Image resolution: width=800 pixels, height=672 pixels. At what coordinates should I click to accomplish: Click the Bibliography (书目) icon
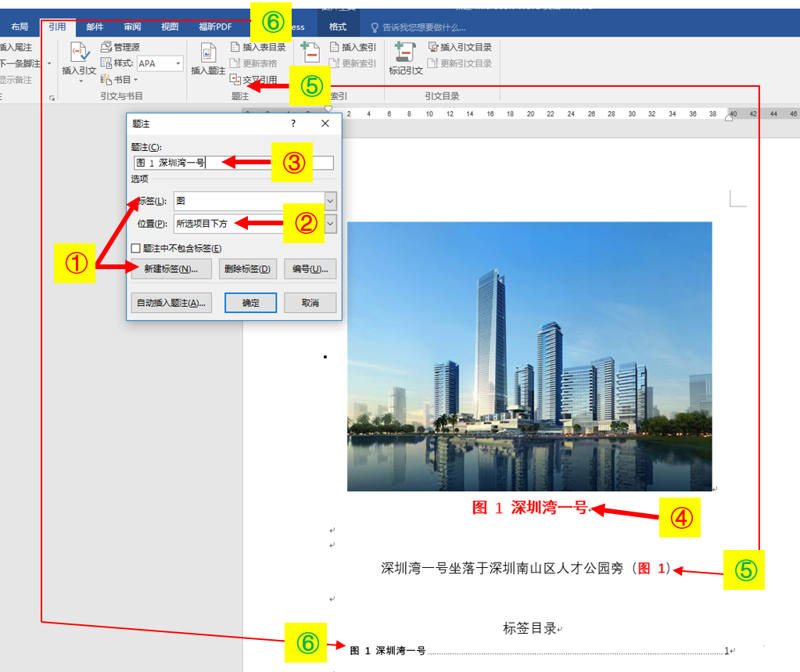[x=106, y=80]
